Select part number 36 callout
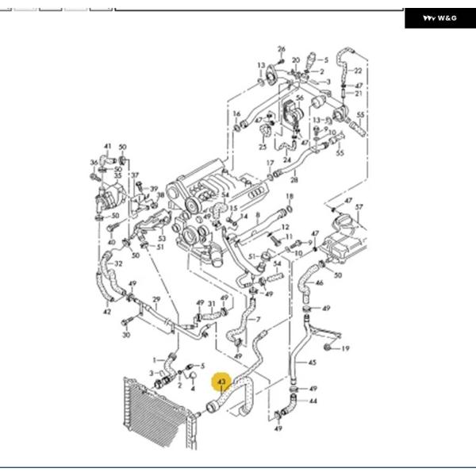476x476 pixels. pos(94,163)
